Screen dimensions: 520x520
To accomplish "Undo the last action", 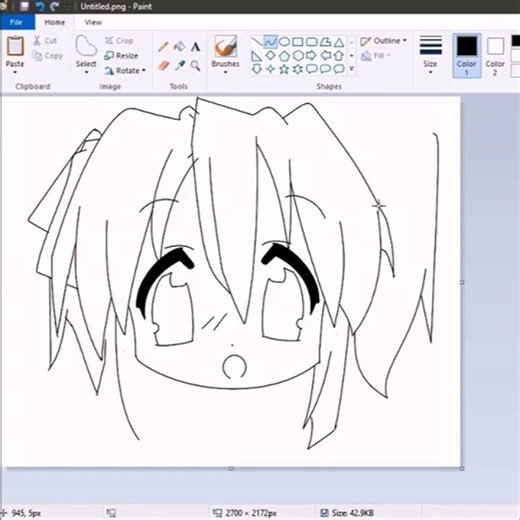I will click(x=40, y=6).
